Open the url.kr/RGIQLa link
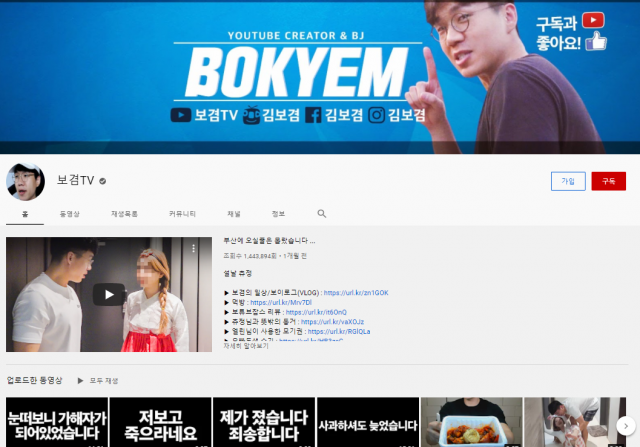 (339, 331)
